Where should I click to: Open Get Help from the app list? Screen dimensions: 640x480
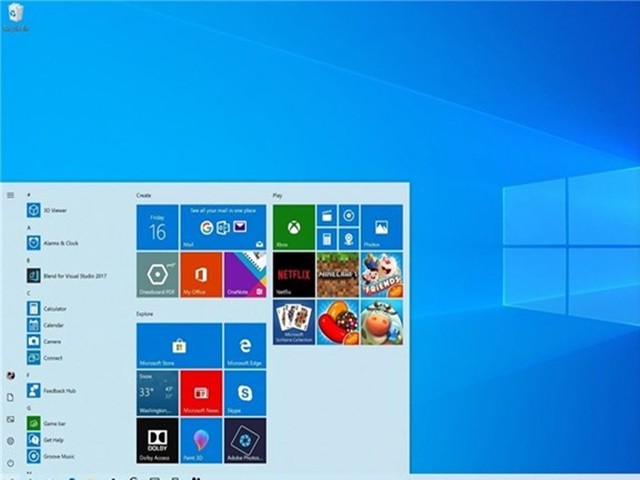[45, 440]
